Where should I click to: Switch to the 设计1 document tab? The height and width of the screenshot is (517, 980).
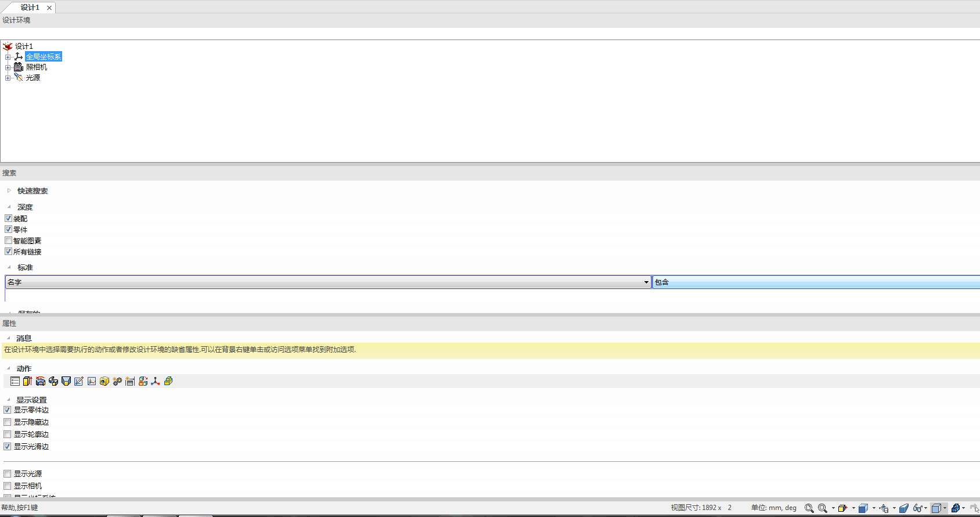click(x=30, y=8)
